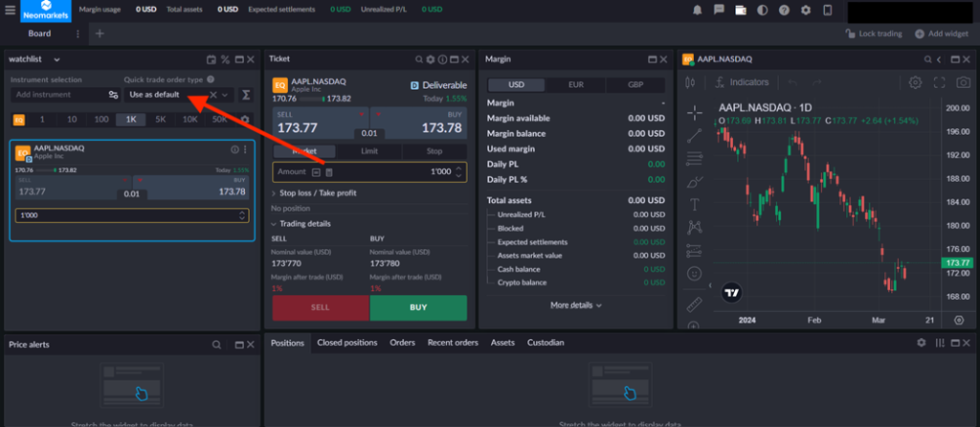The height and width of the screenshot is (427, 980).
Task: Click the sigma summation icon in watchlist
Action: pos(246,95)
